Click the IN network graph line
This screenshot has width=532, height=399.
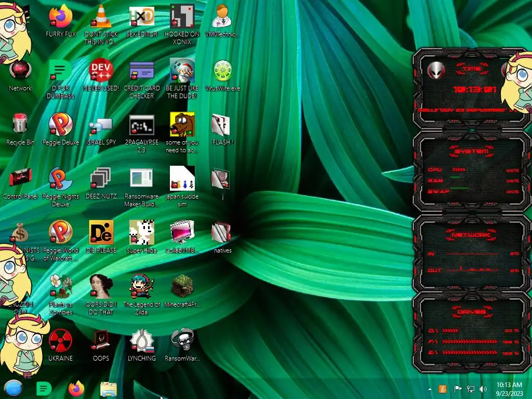(x=472, y=254)
